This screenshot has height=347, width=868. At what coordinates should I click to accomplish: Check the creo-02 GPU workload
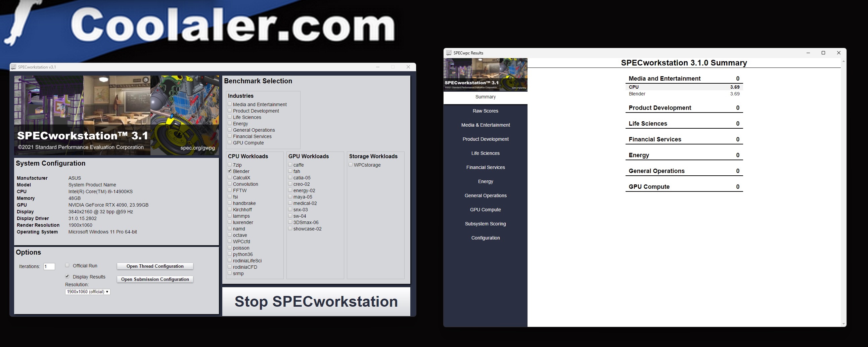[290, 184]
